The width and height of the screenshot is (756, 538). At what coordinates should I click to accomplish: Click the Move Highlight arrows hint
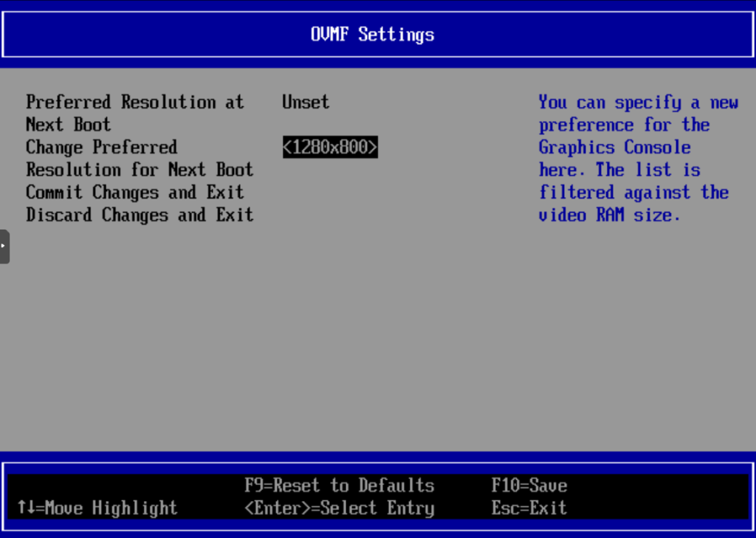coord(97,508)
